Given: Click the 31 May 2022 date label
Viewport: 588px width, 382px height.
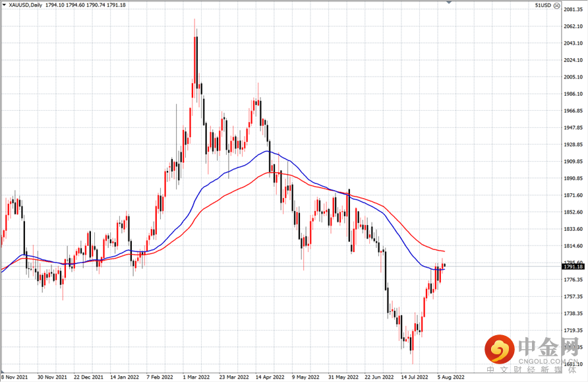Looking at the screenshot, I should click(x=343, y=377).
